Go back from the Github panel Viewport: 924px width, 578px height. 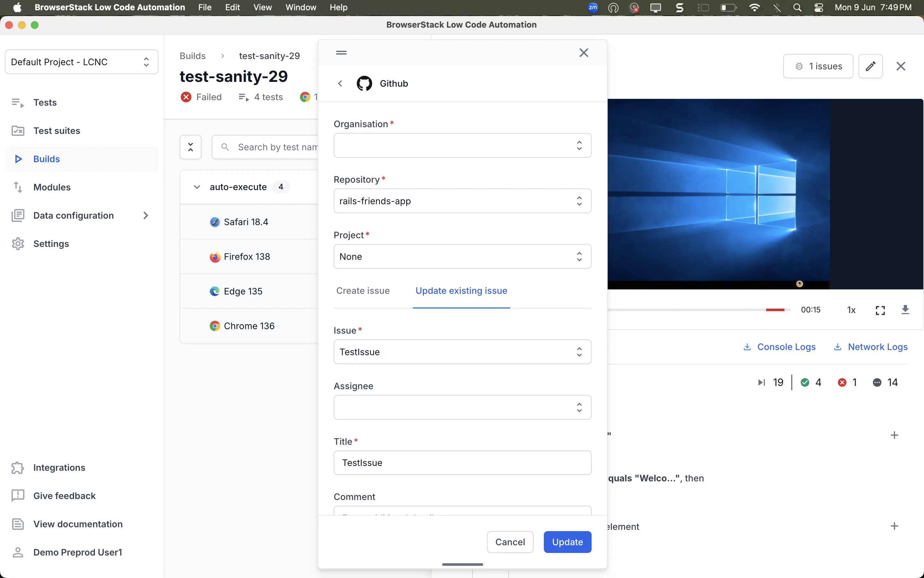point(340,83)
